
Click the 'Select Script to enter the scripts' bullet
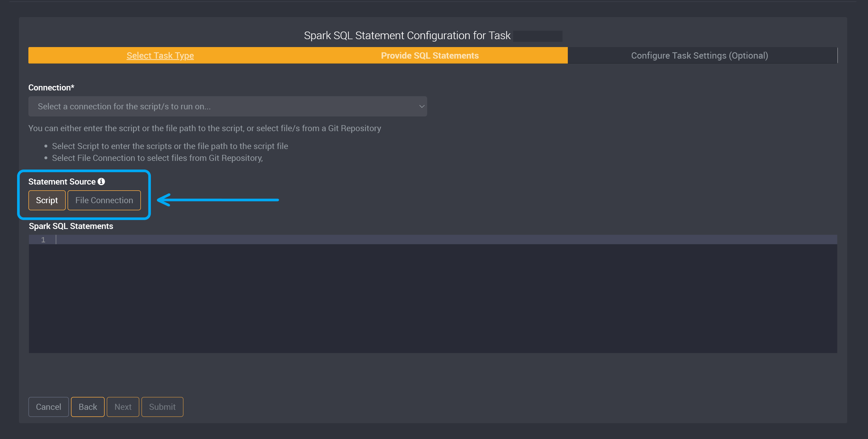tap(170, 146)
